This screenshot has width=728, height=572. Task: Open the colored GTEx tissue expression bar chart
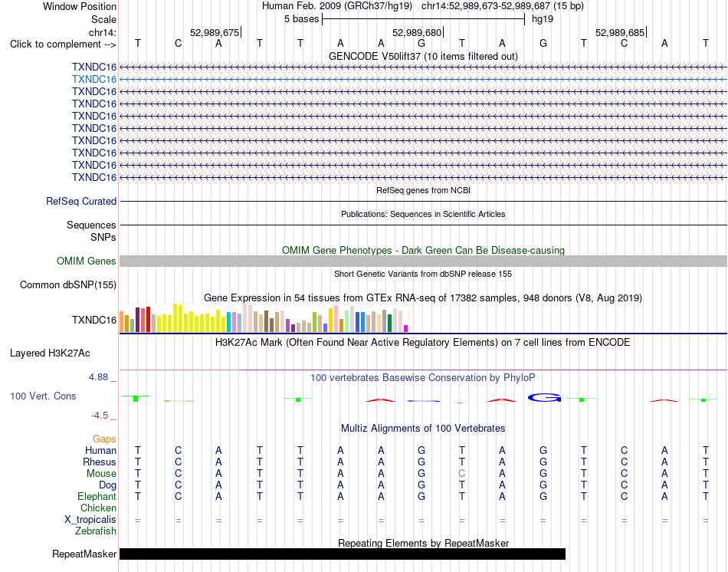(x=264, y=318)
